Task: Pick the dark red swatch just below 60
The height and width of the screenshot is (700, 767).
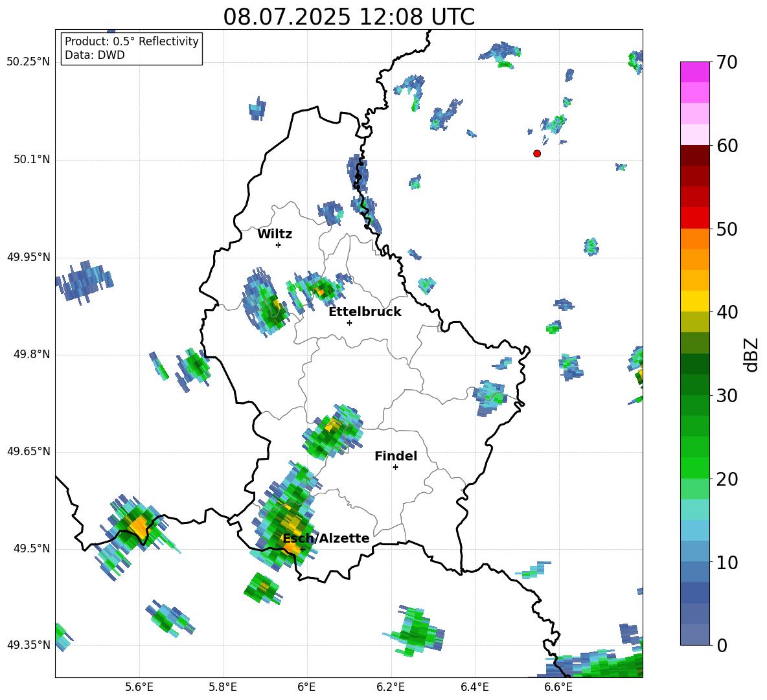Action: (x=694, y=155)
